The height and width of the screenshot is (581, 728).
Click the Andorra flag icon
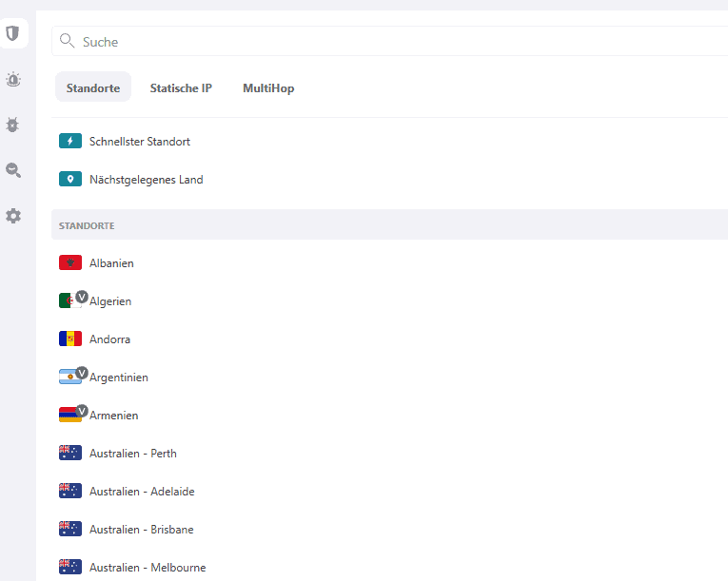(70, 339)
